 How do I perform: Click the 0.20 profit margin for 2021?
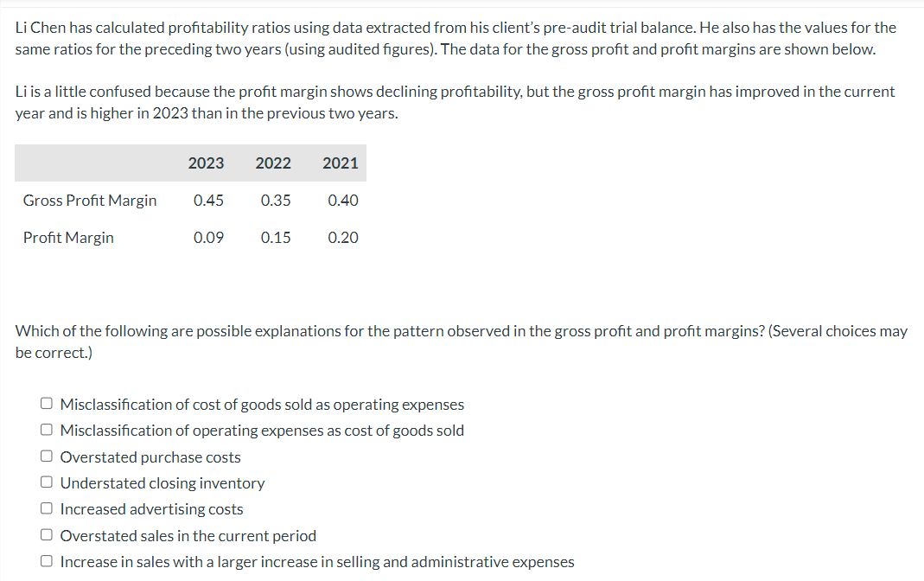tap(343, 237)
